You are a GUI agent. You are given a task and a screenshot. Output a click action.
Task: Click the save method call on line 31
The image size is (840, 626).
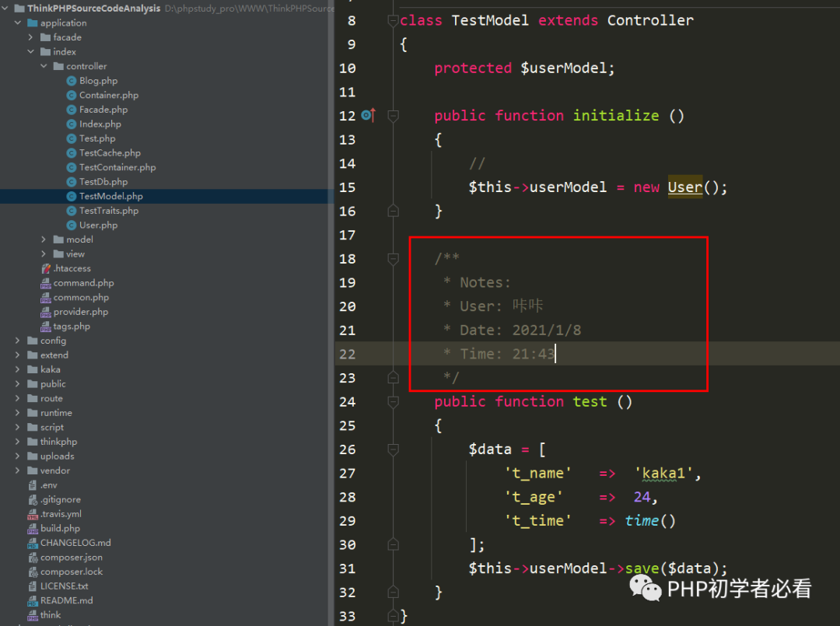(x=642, y=568)
